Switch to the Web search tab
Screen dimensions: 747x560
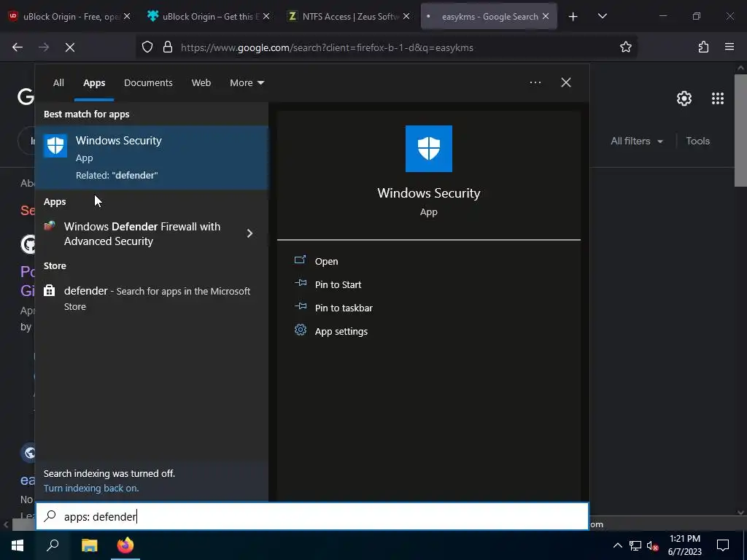(x=201, y=83)
